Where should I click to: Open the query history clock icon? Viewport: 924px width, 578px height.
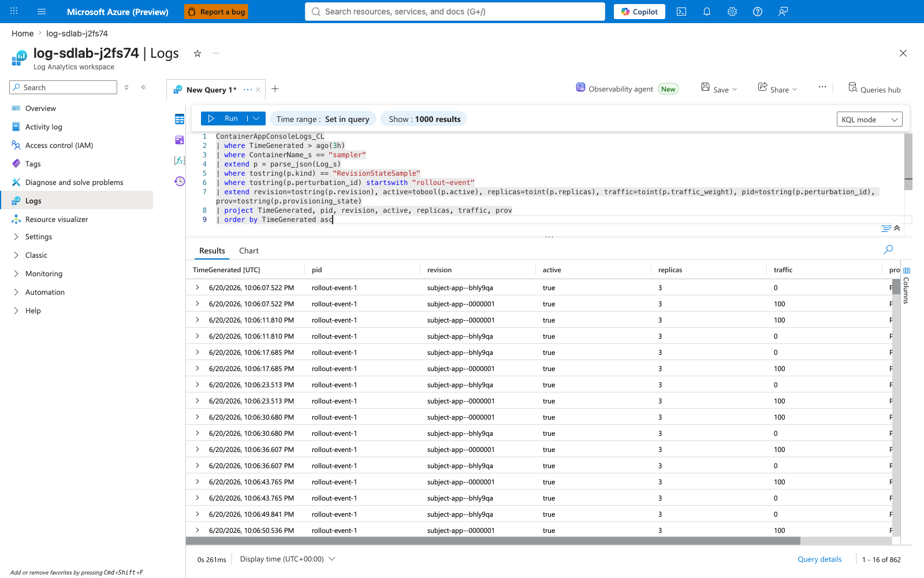180,181
